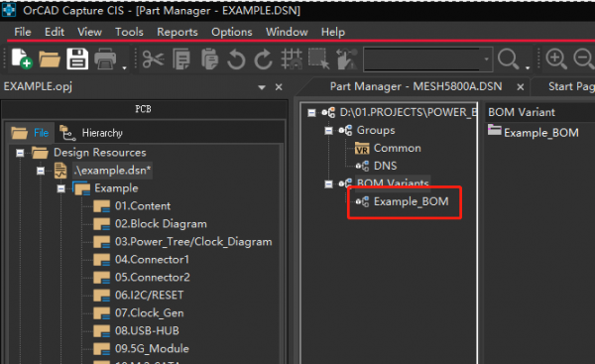The height and width of the screenshot is (364, 595).
Task: Select the 06.I2C/RESET page
Action: (149, 296)
